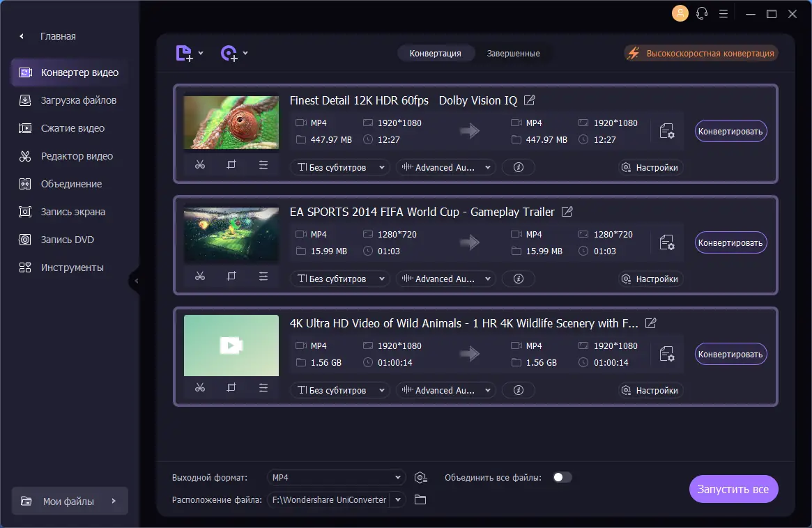The height and width of the screenshot is (528, 812).
Task: Open subtitle dropdown for 4K Ultra HD video
Action: pyautogui.click(x=339, y=390)
